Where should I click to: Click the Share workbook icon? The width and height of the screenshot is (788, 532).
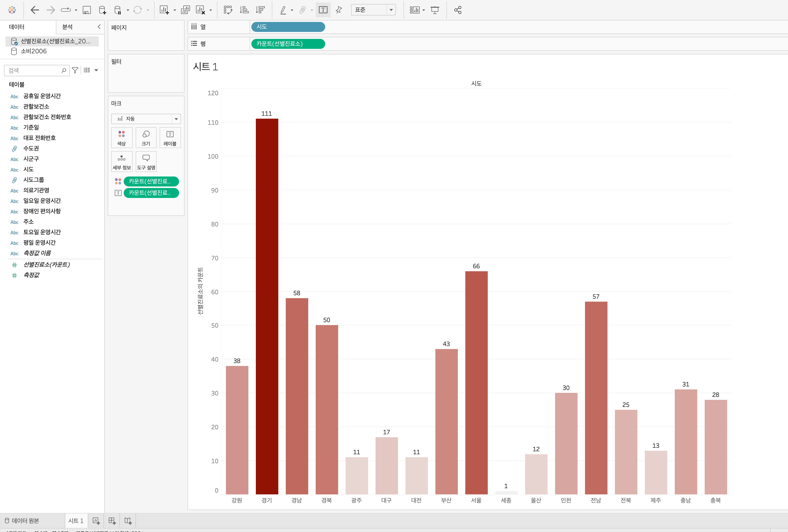coord(458,10)
